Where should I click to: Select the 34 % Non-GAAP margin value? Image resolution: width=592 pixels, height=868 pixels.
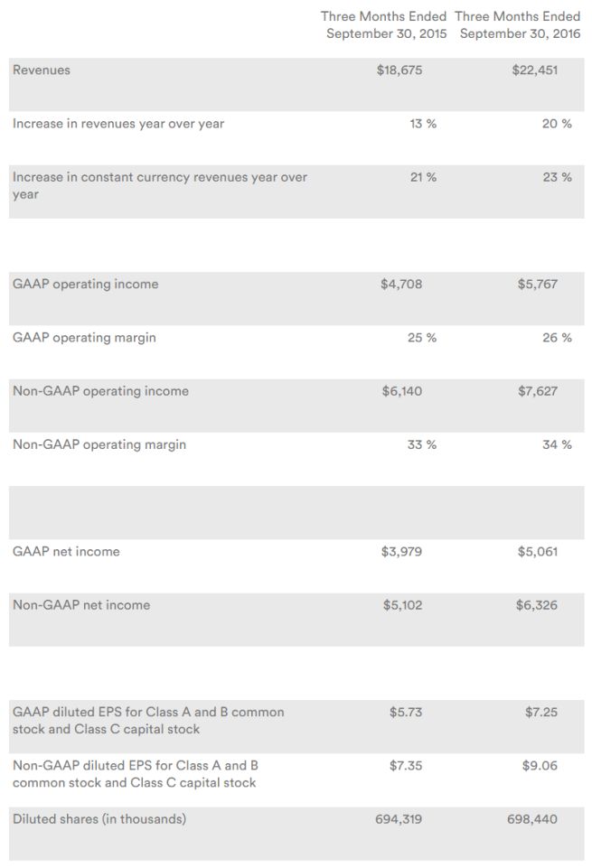(x=557, y=444)
